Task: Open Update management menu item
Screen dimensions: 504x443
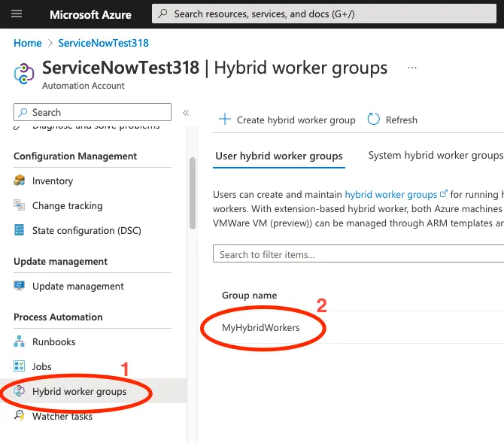Action: point(77,286)
